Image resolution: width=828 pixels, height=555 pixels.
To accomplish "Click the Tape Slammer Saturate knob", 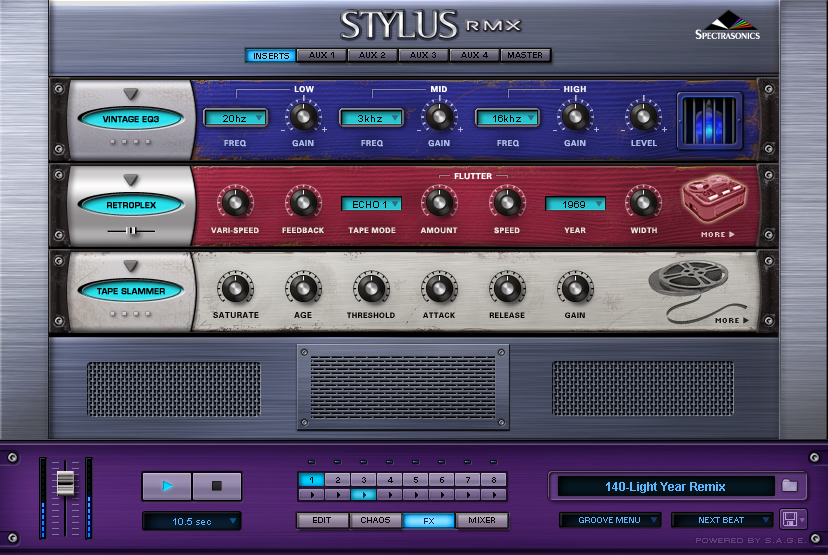I will [235, 288].
